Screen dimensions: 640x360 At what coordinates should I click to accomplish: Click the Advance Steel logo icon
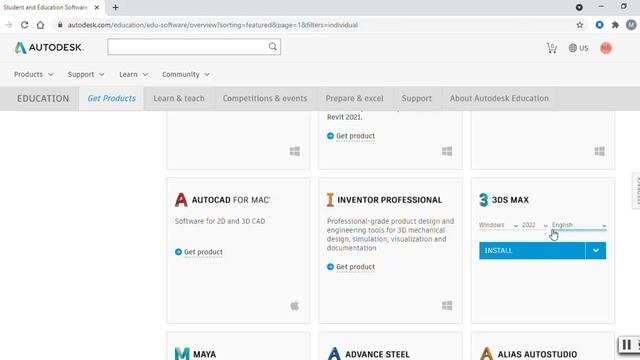(334, 353)
